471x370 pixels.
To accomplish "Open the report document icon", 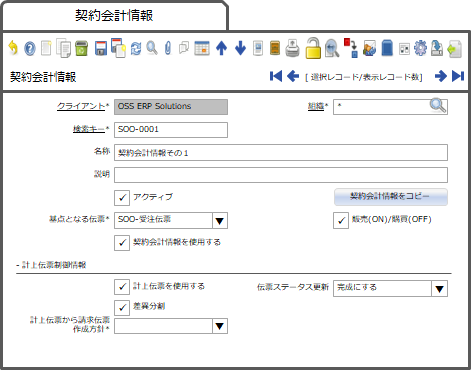I will (x=258, y=48).
